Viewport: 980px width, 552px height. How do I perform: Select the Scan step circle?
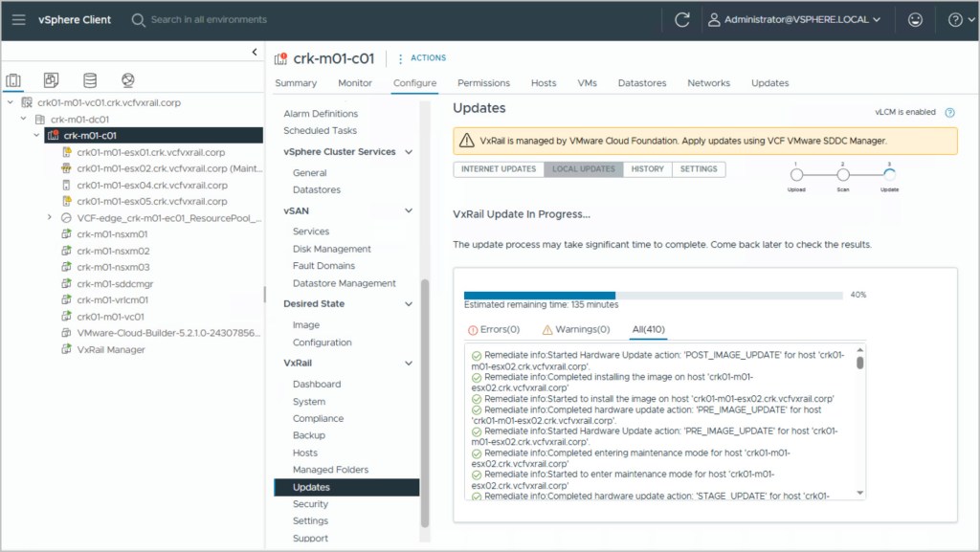842,174
